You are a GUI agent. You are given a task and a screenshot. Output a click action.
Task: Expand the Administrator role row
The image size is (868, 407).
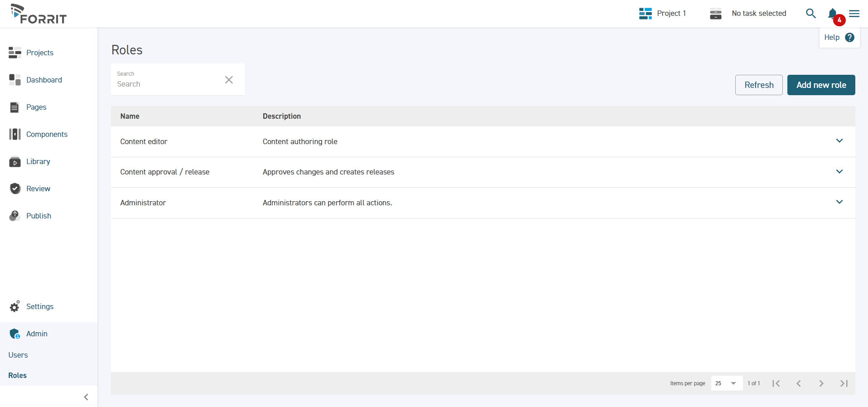click(839, 202)
